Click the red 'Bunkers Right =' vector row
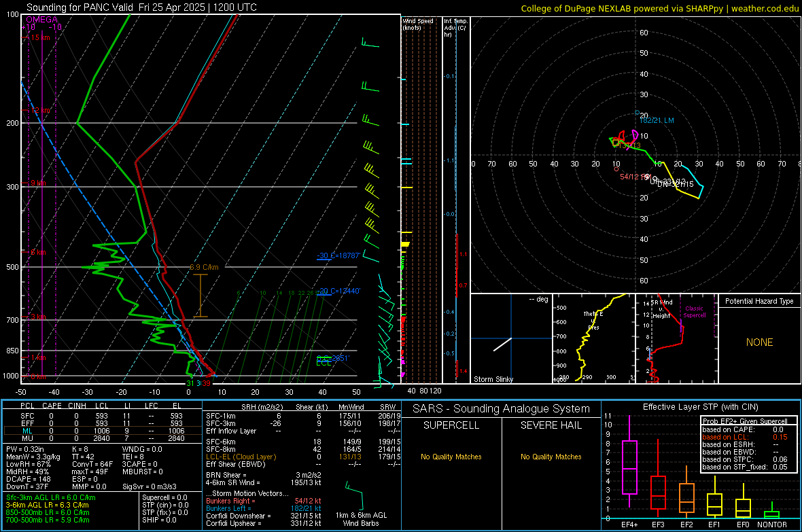802x532 pixels. pyautogui.click(x=264, y=501)
